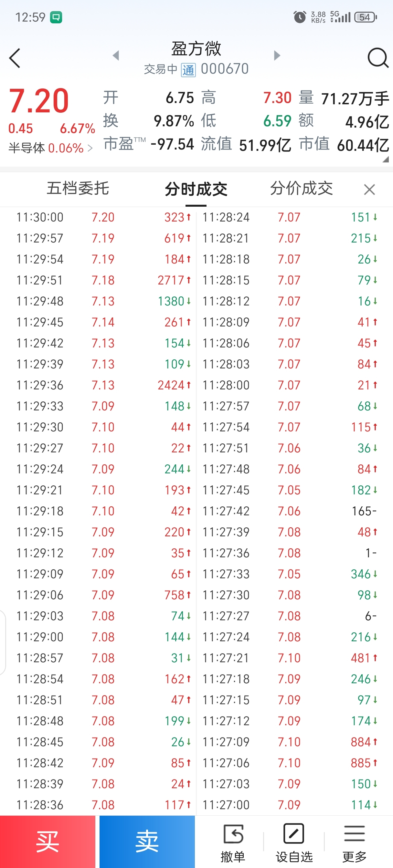Screen dimensions: 393x868
Task: Tap the back arrow icon
Action: point(15,58)
